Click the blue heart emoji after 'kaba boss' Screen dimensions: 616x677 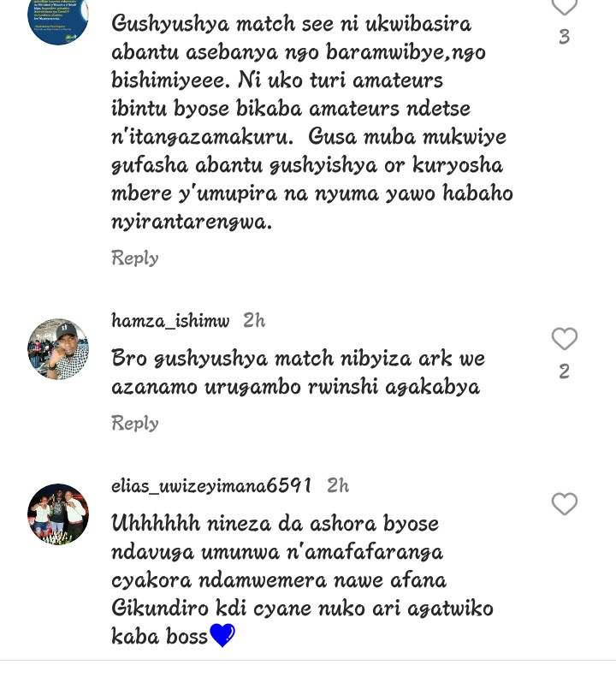[x=222, y=635]
